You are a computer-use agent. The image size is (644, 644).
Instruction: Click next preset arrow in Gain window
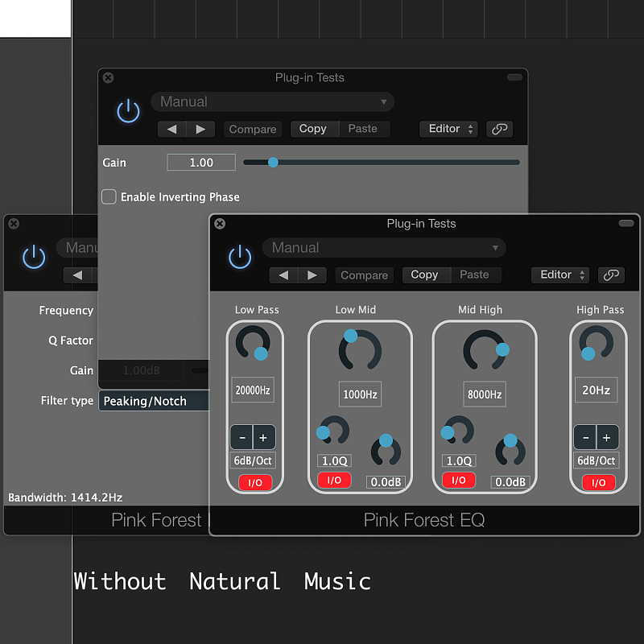click(x=200, y=130)
